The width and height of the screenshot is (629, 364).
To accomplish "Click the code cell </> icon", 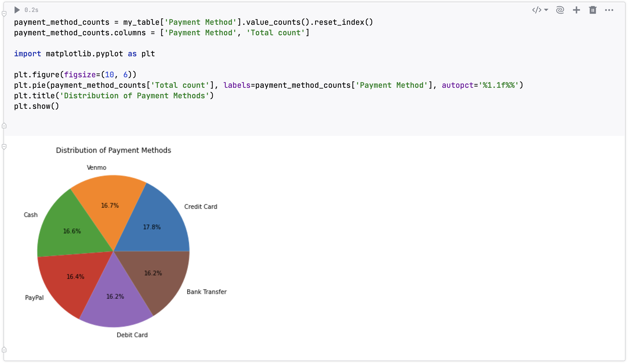I will pos(536,10).
